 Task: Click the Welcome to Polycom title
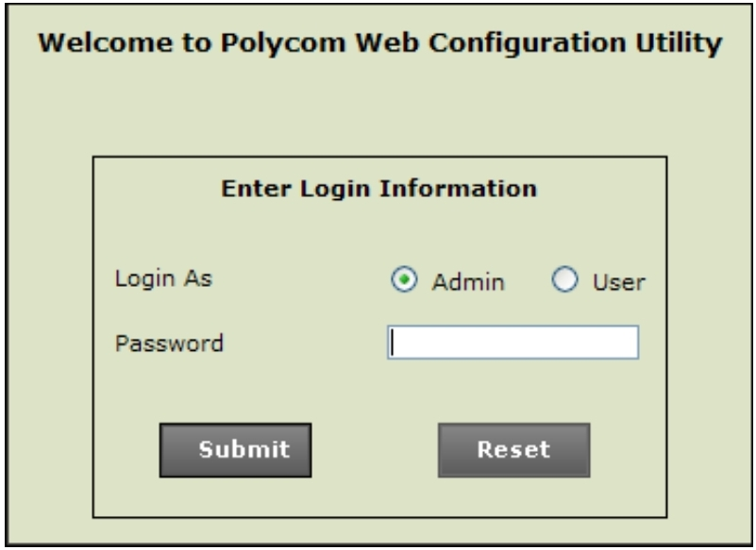tap(378, 40)
